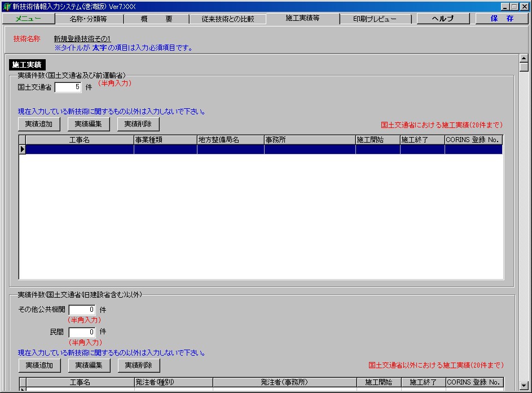Click upper 実績追加 button
The height and width of the screenshot is (393, 532).
click(x=39, y=124)
